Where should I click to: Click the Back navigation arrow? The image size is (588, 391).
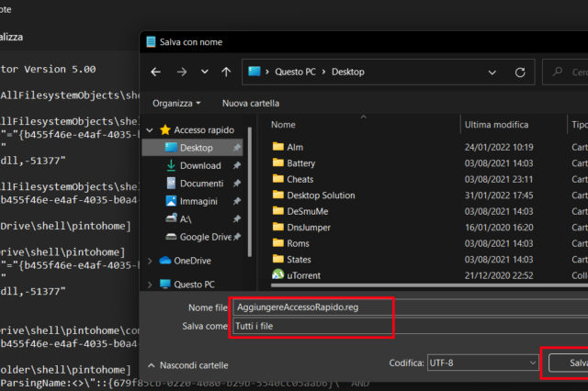pyautogui.click(x=155, y=72)
